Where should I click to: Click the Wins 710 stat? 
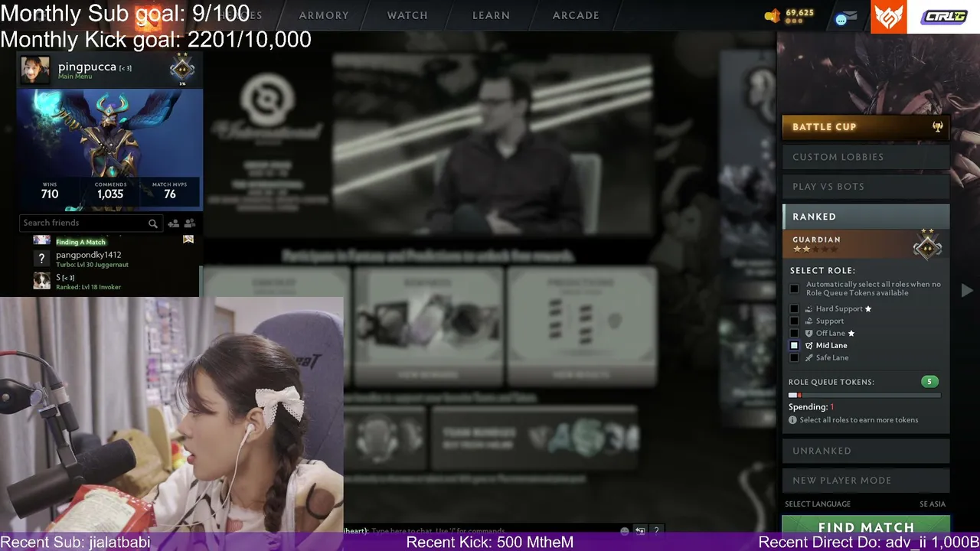tap(50, 191)
